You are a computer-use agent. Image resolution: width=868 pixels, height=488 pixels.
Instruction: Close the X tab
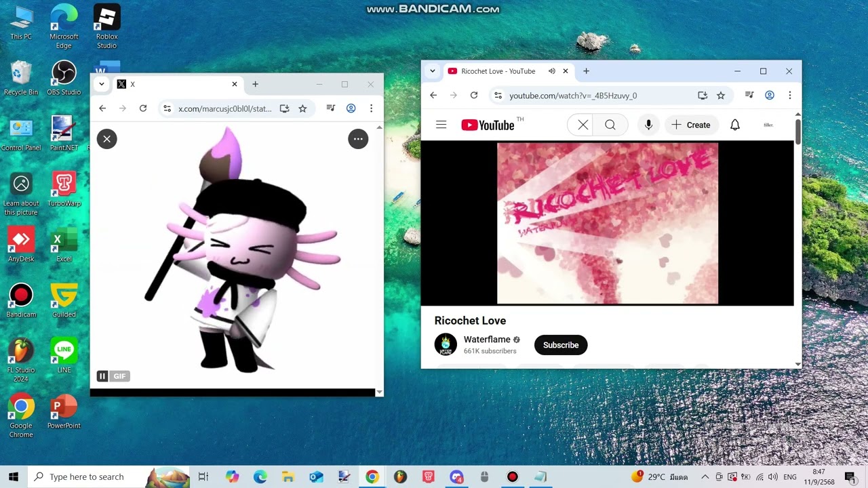coord(235,84)
